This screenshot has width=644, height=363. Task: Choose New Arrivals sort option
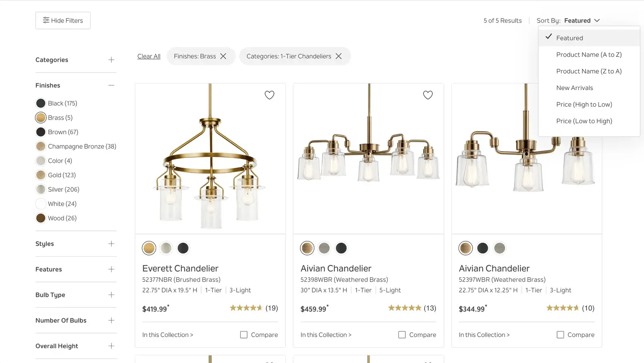click(574, 88)
